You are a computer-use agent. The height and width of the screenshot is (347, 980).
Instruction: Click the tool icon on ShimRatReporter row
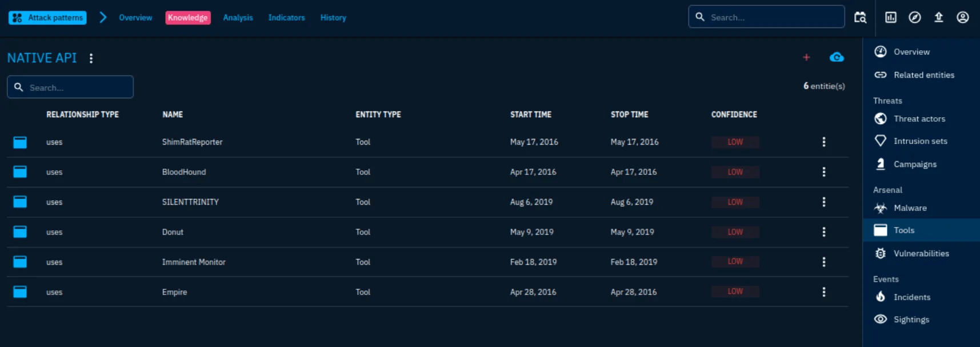(x=20, y=142)
